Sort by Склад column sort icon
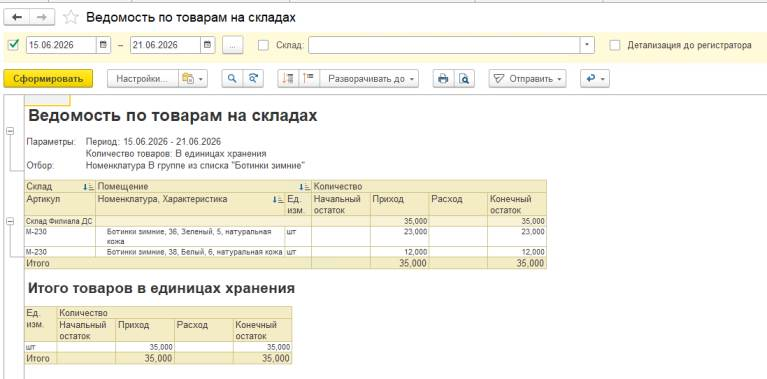Image resolution: width=767 pixels, height=379 pixels. [89, 186]
